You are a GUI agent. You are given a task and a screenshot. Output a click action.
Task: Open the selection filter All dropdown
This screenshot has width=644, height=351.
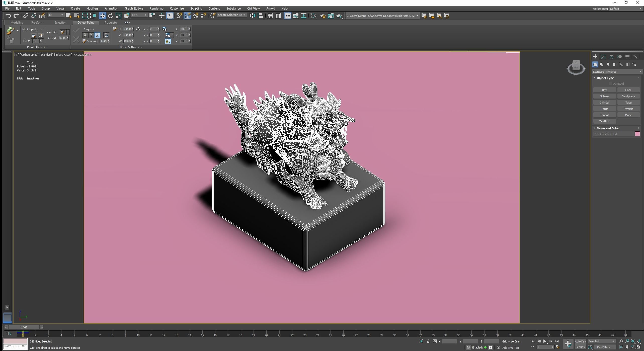pyautogui.click(x=56, y=15)
